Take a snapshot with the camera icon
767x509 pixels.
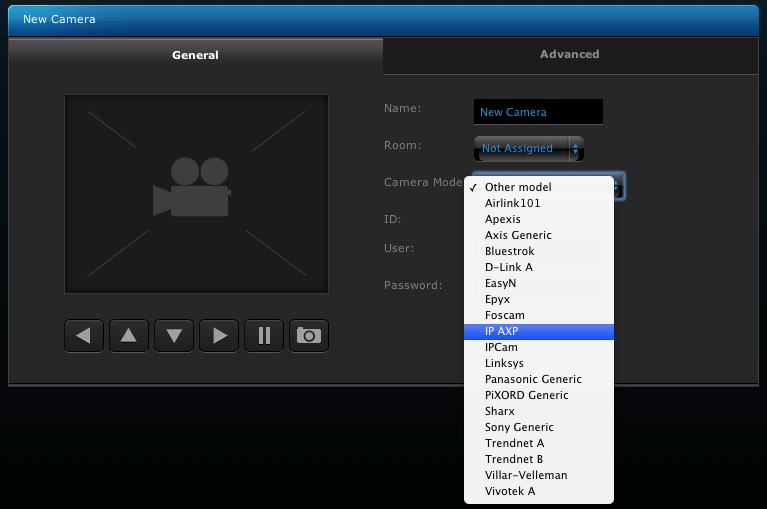pos(309,336)
